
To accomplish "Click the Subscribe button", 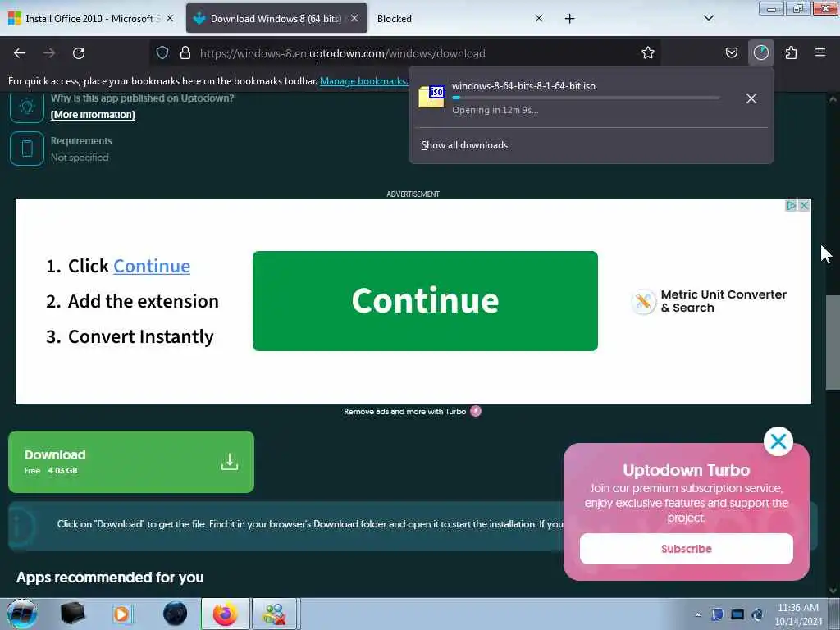I will pos(687,549).
